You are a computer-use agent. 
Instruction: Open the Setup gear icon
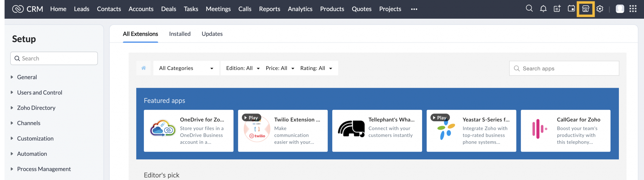(600, 9)
